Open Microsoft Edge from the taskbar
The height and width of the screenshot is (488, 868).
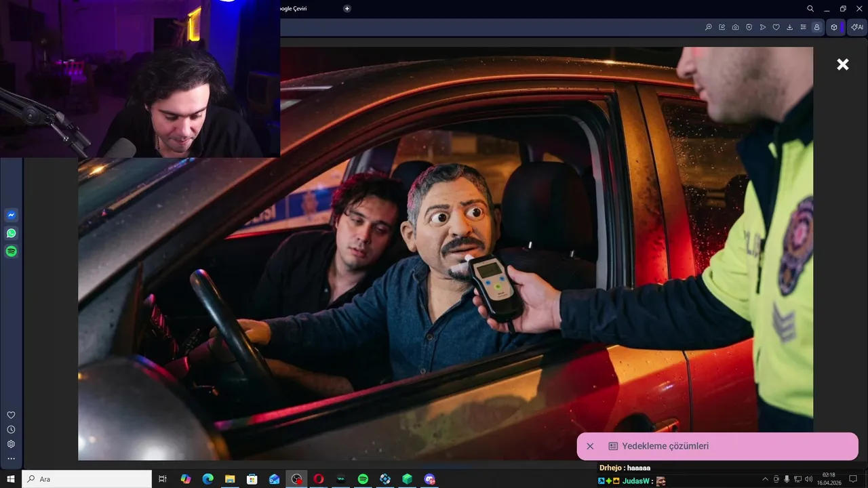(208, 479)
